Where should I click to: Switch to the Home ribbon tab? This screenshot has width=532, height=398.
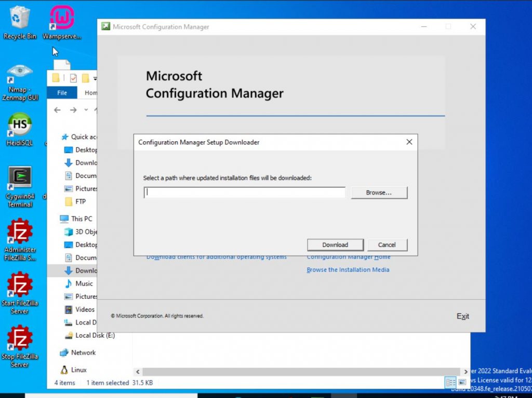pyautogui.click(x=90, y=93)
